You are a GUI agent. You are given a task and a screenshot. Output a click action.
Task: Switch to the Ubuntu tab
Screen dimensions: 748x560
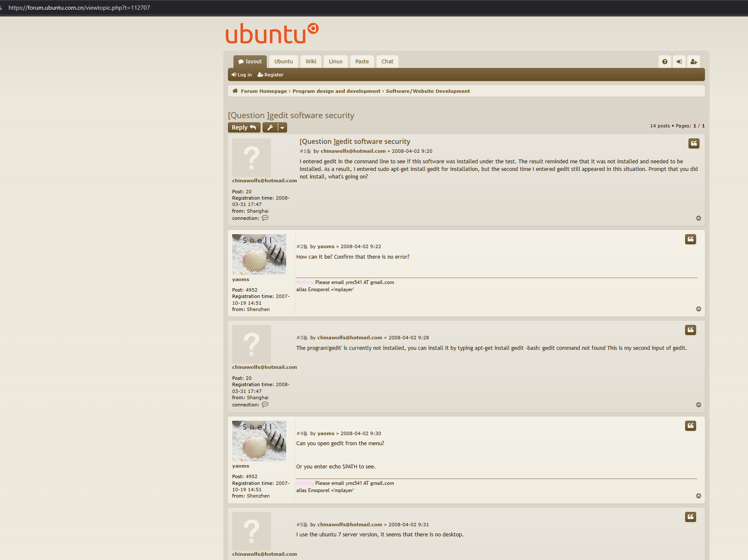(284, 62)
